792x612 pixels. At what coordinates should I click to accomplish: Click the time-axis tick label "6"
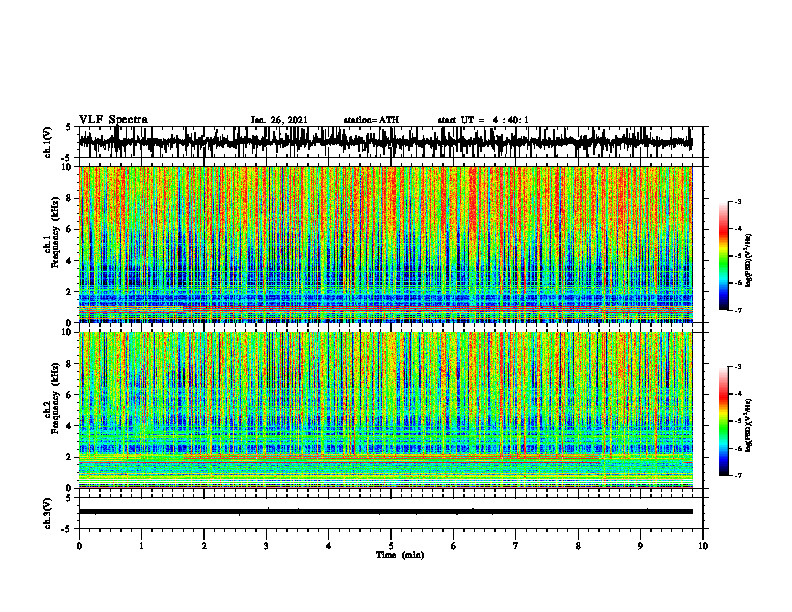(x=454, y=546)
